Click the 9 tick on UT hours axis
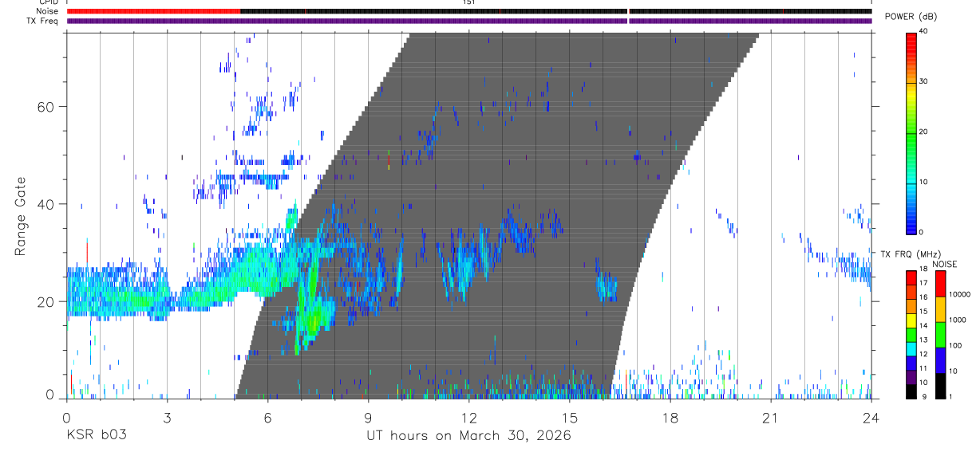This screenshot has height=452, width=980. pos(368,417)
